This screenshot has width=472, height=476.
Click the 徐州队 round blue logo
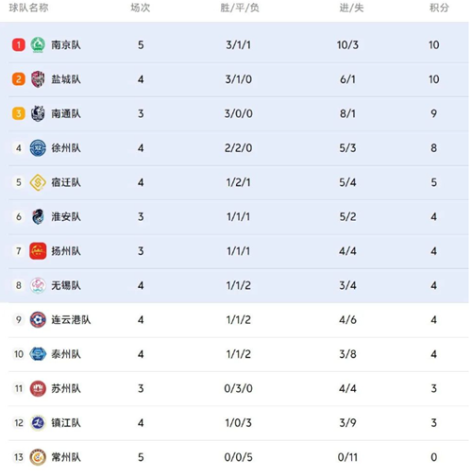point(38,147)
